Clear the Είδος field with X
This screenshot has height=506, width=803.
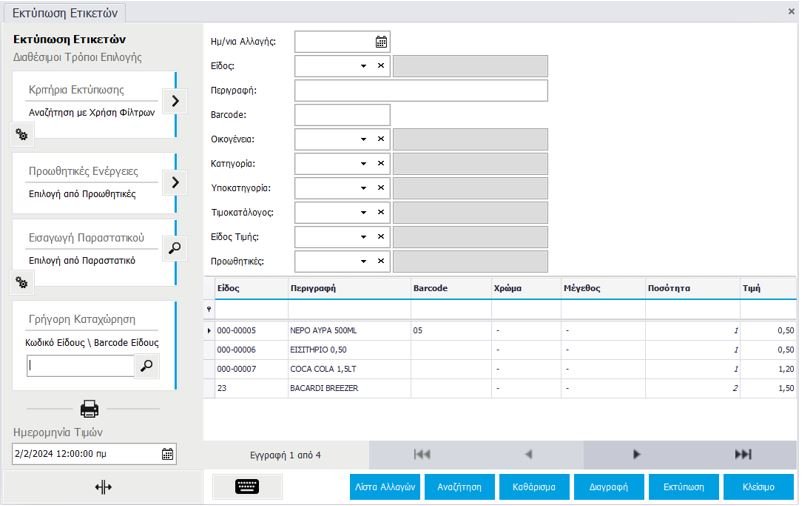click(380, 66)
